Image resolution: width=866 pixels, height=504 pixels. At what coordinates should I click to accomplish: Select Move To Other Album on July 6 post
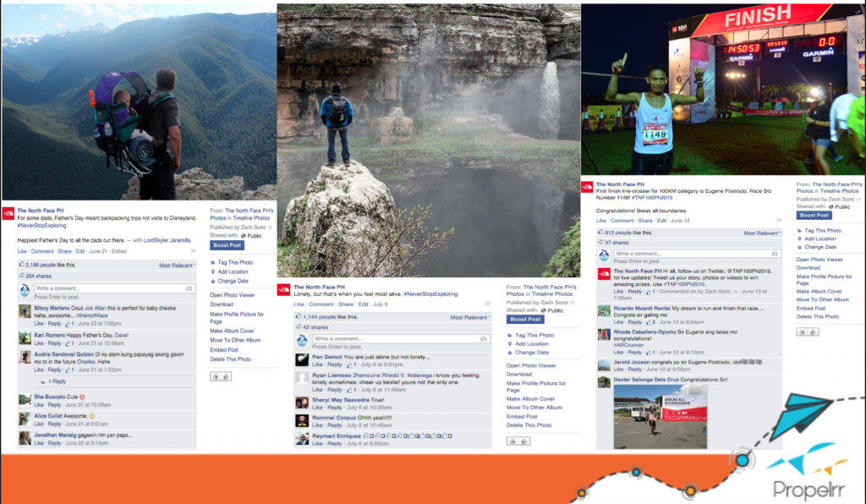pyautogui.click(x=534, y=408)
